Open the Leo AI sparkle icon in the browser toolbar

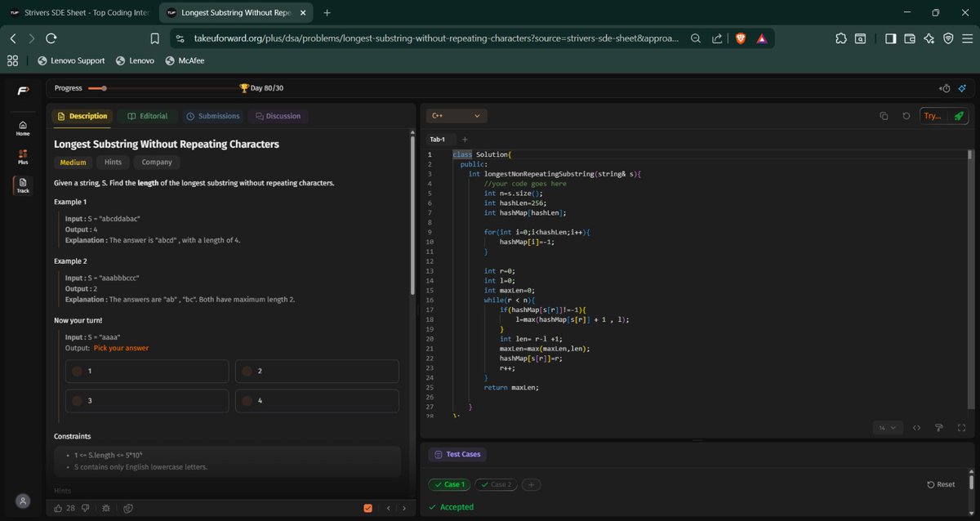[x=929, y=38]
